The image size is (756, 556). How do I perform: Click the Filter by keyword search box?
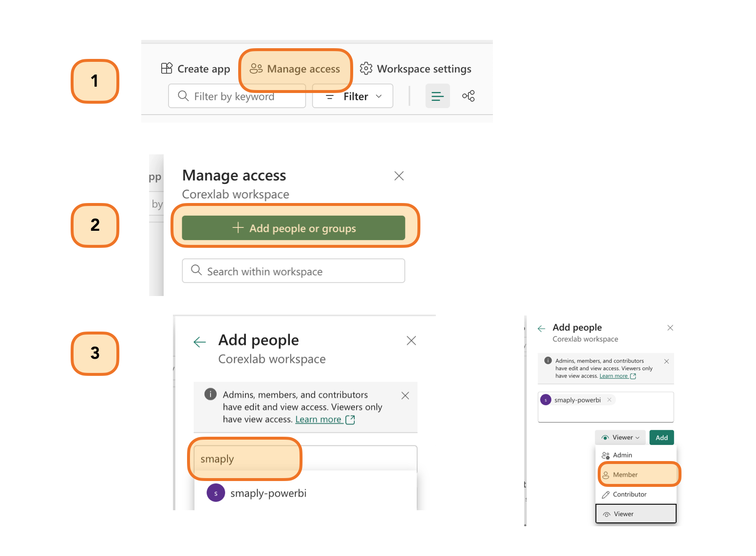pyautogui.click(x=237, y=96)
